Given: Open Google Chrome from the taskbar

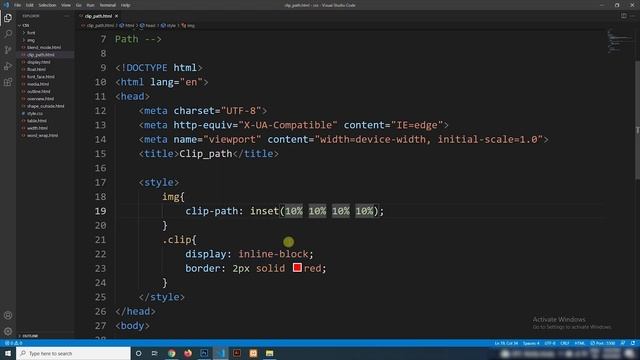Looking at the screenshot, I should tap(171, 353).
